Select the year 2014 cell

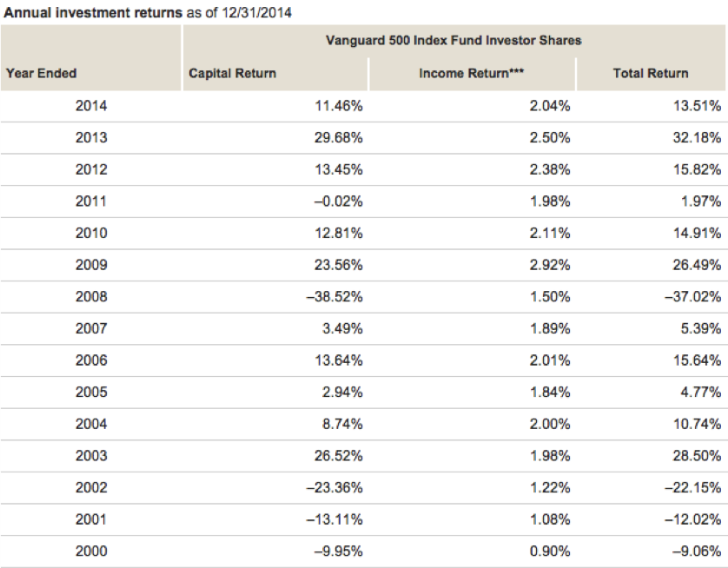click(91, 106)
